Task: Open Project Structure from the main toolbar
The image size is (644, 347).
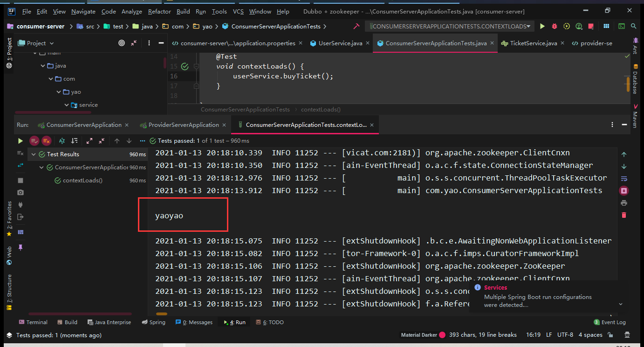Action: pos(606,27)
